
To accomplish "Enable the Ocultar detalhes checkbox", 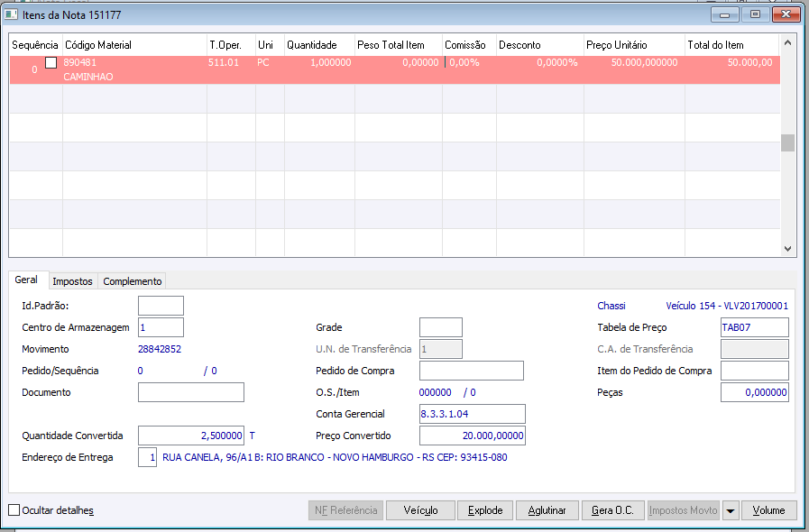I will click(14, 510).
